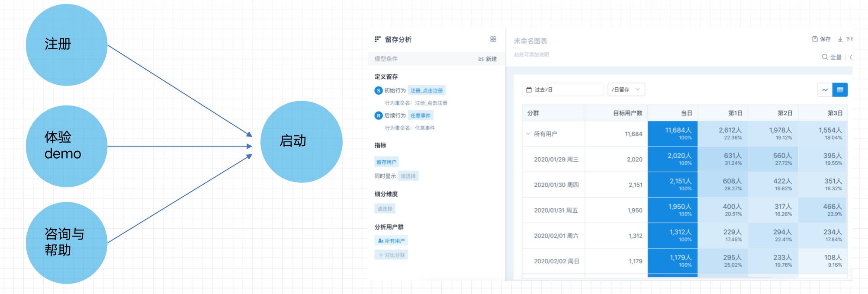Click the dark blue 11,684人 cell
Screen dimensions: 868x294
coord(672,134)
